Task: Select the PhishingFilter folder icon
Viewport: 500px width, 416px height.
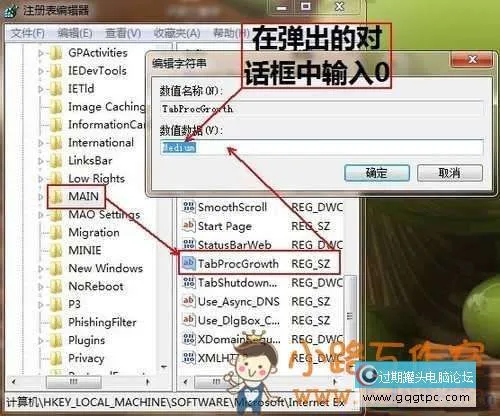Action: (56, 323)
